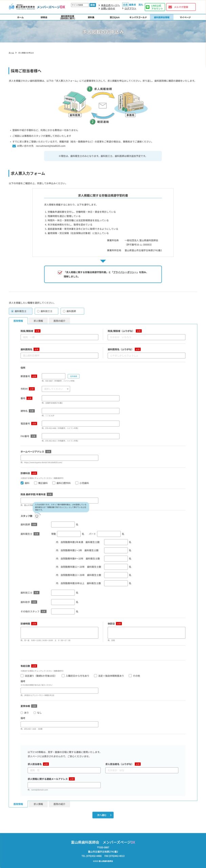206x868 pixels.
Task: Switch to the 医院の紹介 tab at top
Action: 59,320
